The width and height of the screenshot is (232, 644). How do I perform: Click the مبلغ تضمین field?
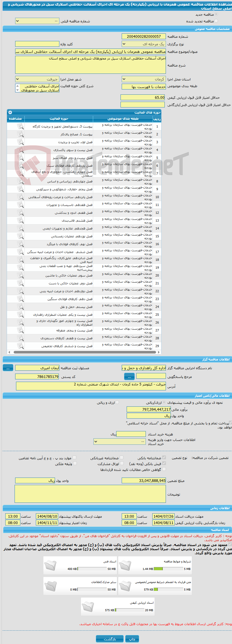click(x=144, y=481)
